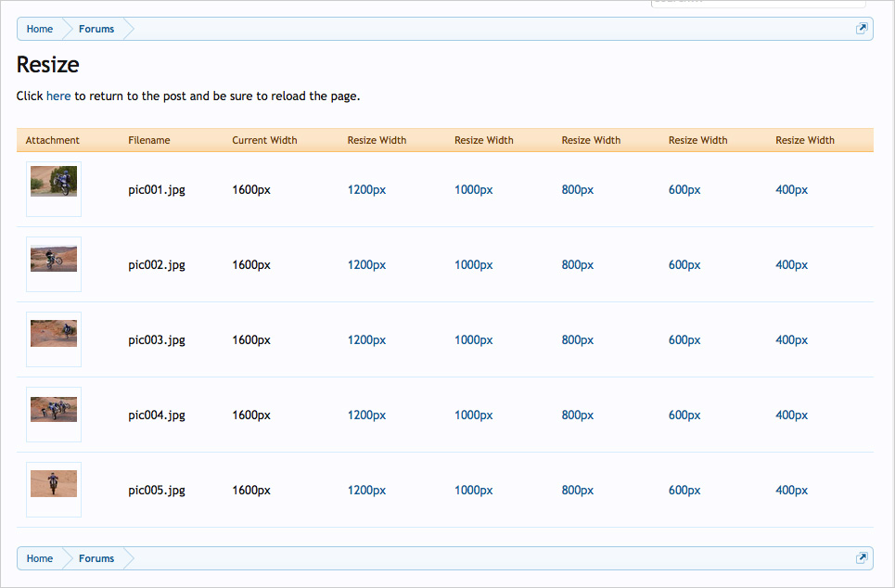Go to Forums in the bottom breadcrumb
Viewport: 895px width, 588px height.
pyautogui.click(x=96, y=558)
